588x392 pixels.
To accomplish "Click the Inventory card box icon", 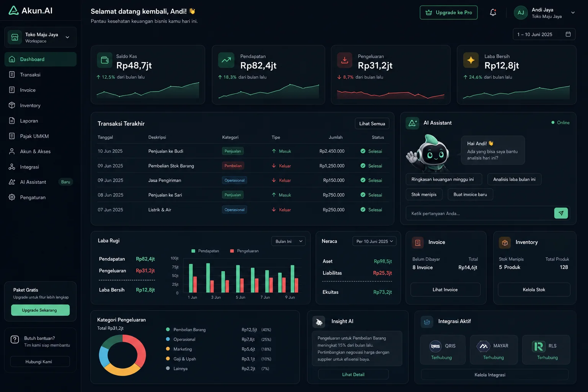I will coord(505,242).
